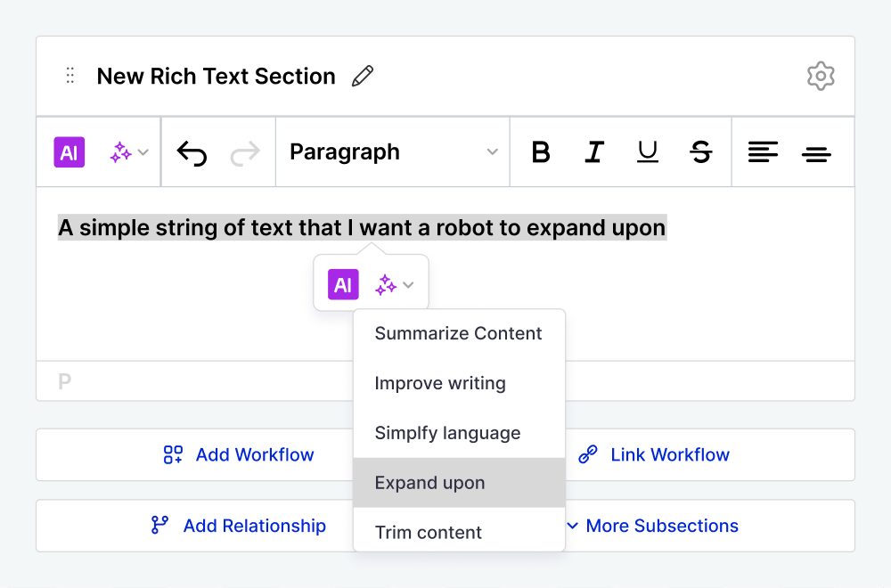Align text left

(763, 152)
